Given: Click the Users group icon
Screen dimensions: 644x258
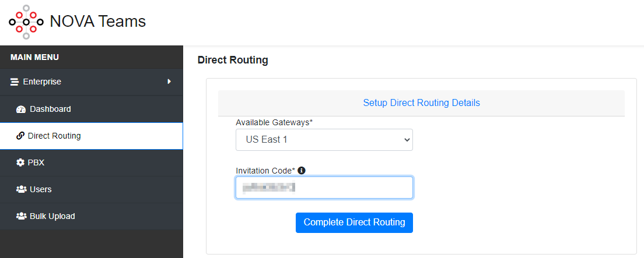Looking at the screenshot, I should 21,190.
